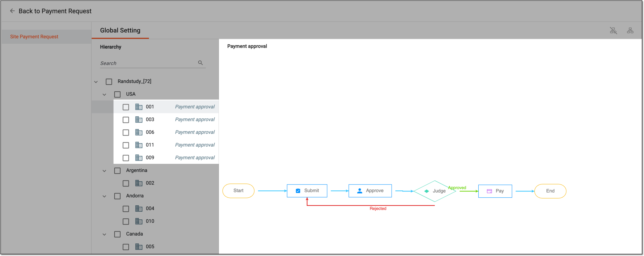Collapse the USA country node

coord(104,94)
